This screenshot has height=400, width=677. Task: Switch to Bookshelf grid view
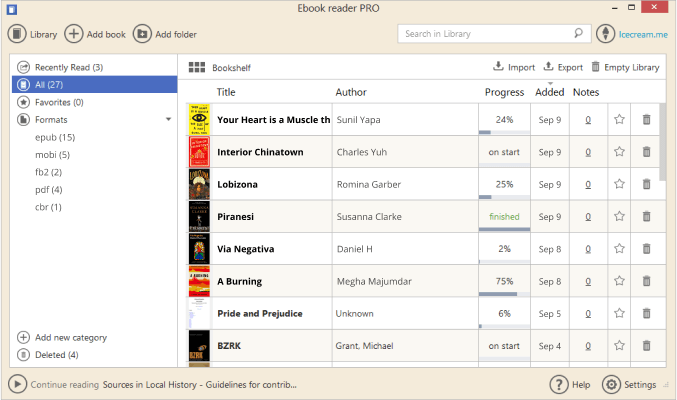coord(196,68)
